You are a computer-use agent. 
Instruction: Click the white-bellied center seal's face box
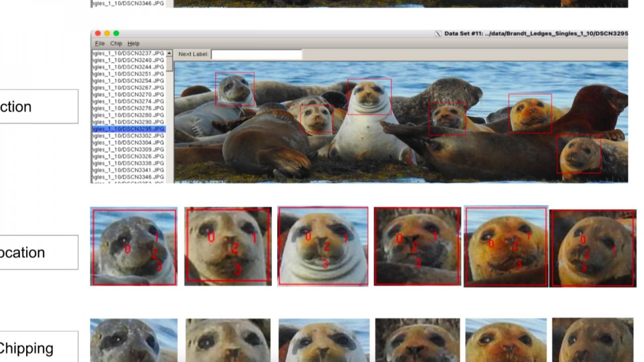tap(369, 97)
